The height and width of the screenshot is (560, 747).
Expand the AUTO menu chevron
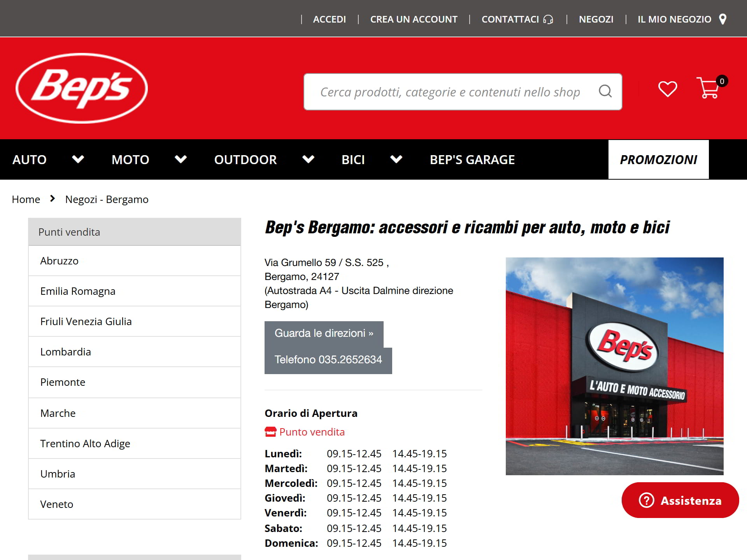coord(78,159)
